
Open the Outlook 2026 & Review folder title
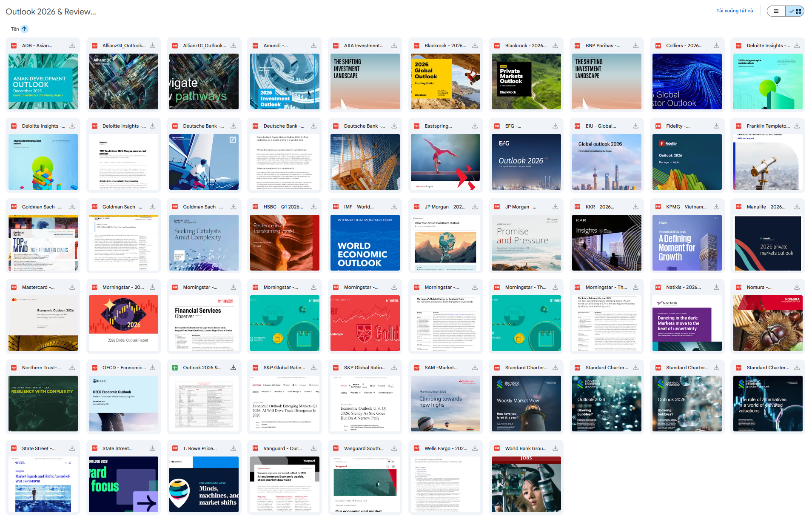[51, 11]
